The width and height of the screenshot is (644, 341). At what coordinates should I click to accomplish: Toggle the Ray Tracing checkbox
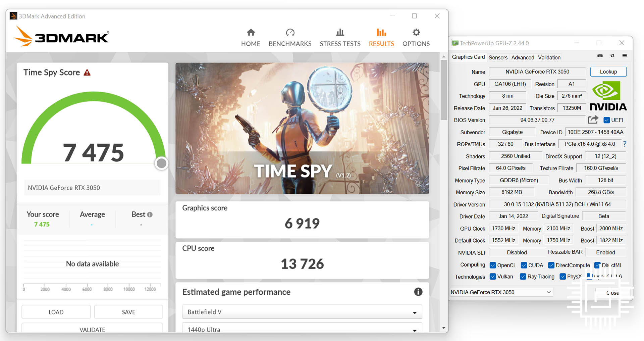coord(523,277)
